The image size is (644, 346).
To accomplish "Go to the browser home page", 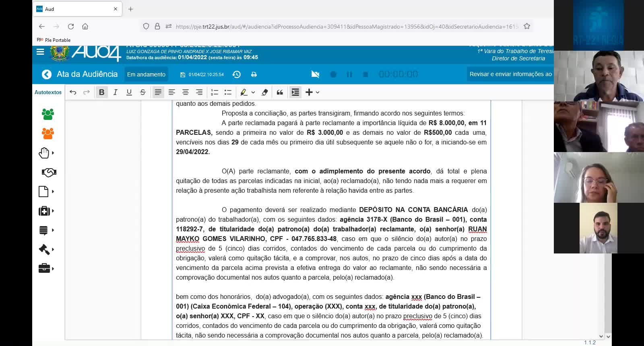I will 85,27.
